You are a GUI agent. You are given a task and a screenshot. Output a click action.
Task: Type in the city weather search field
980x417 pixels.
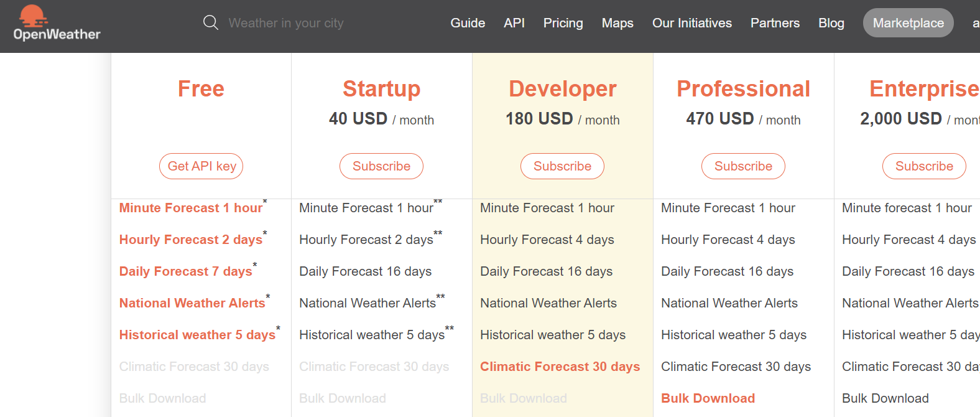pos(286,23)
